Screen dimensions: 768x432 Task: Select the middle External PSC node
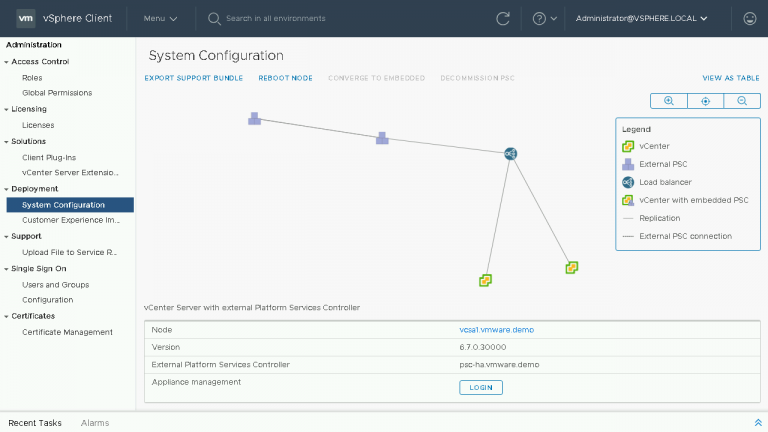click(382, 138)
